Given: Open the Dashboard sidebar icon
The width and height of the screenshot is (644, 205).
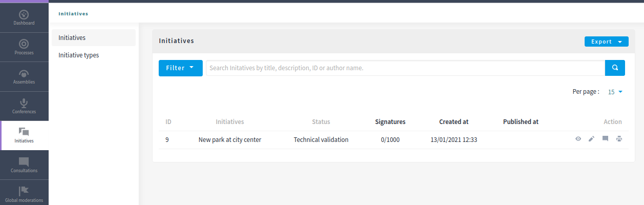Looking at the screenshot, I should (x=24, y=15).
